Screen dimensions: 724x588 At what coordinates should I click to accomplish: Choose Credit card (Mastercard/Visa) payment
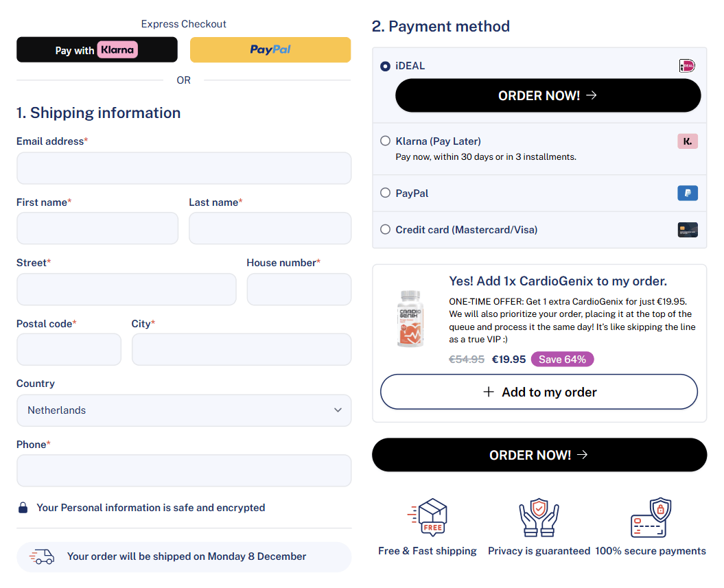pos(385,229)
